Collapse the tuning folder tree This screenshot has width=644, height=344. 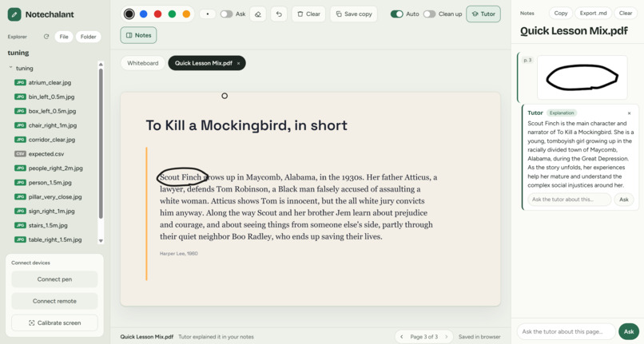(10, 68)
